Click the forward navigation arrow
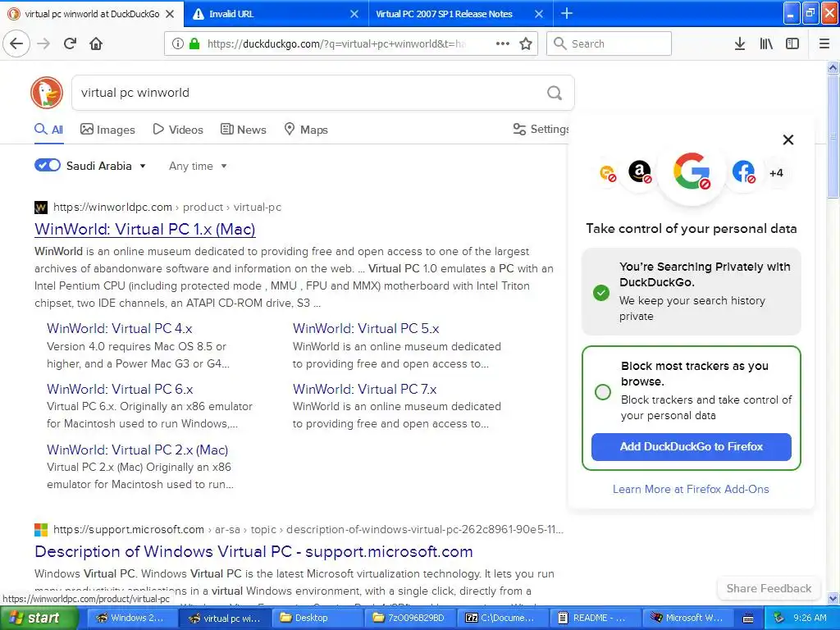The image size is (840, 630). pos(44,43)
